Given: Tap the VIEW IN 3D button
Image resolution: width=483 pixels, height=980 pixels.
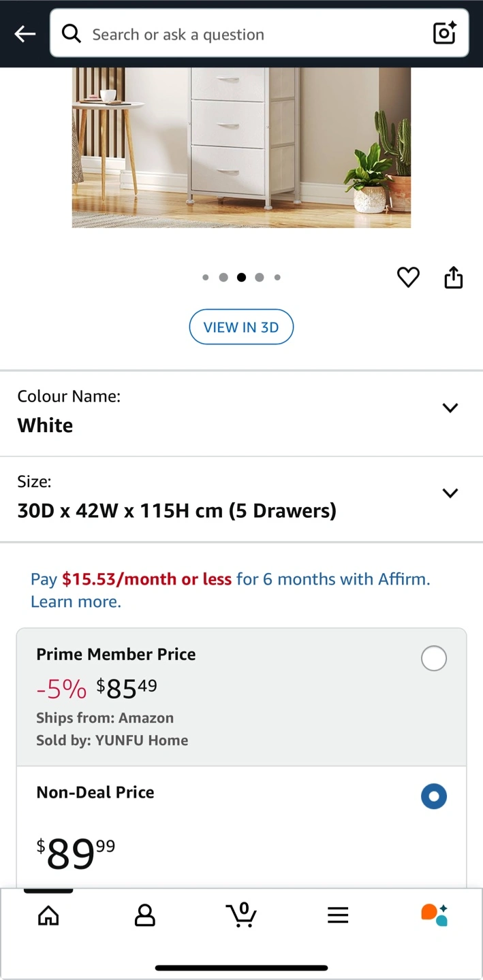Looking at the screenshot, I should 241,327.
